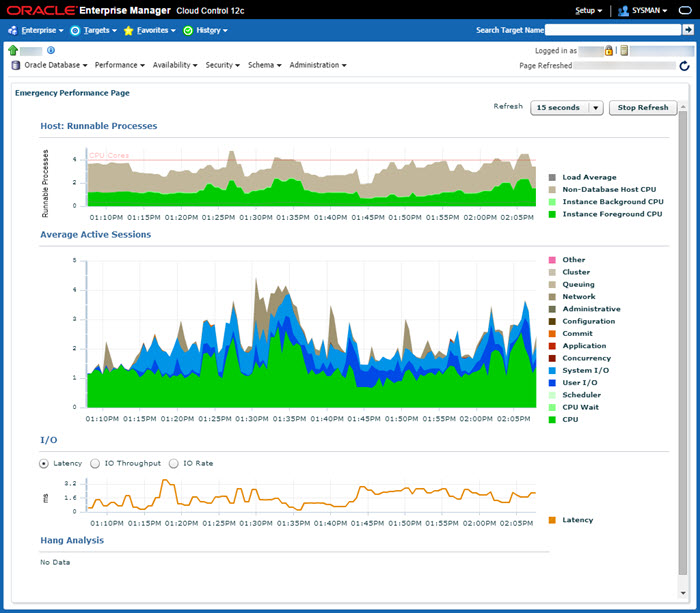This screenshot has width=700, height=613.
Task: Expand the SYSMAN user menu
Action: [650, 10]
